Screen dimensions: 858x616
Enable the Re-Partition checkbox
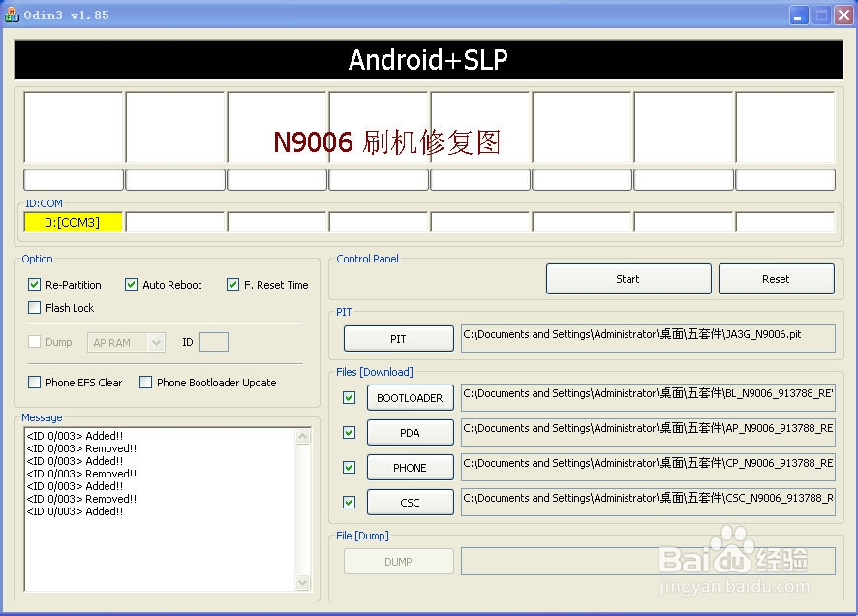[35, 285]
